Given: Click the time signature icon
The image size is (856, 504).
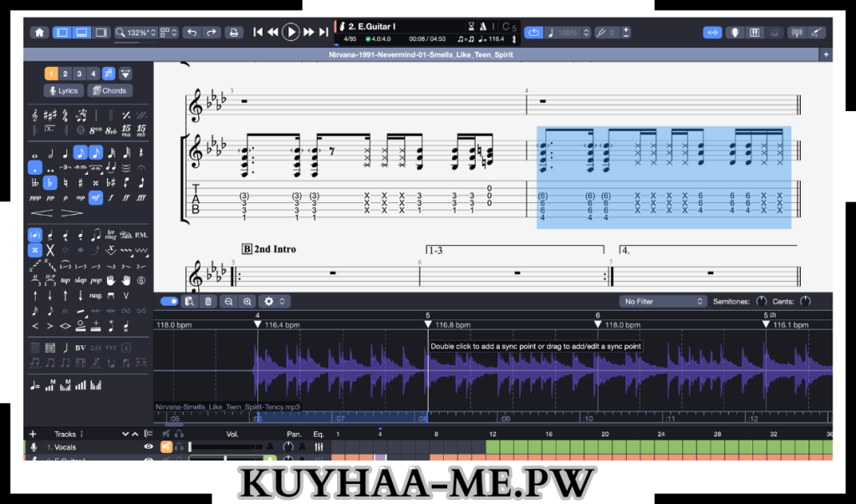Looking at the screenshot, I should pyautogui.click(x=65, y=115).
